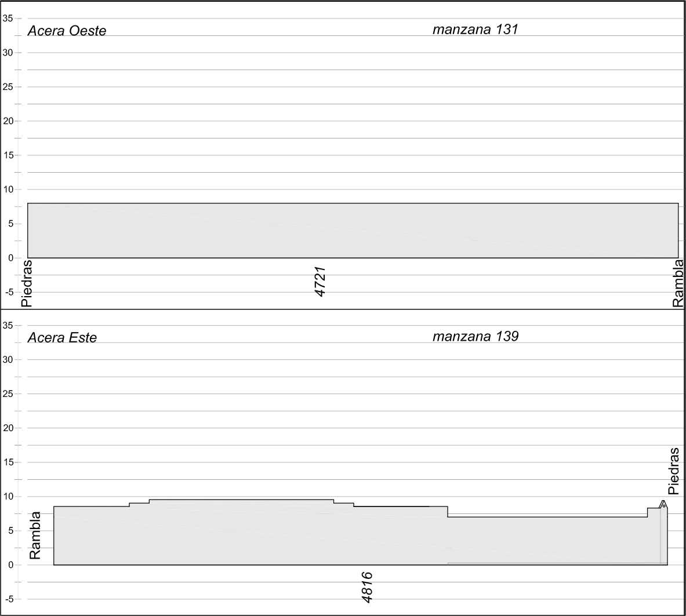Viewport: 686px width, 616px height.
Task: Select Rambla street label in Acera Oeste chart
Action: point(678,283)
